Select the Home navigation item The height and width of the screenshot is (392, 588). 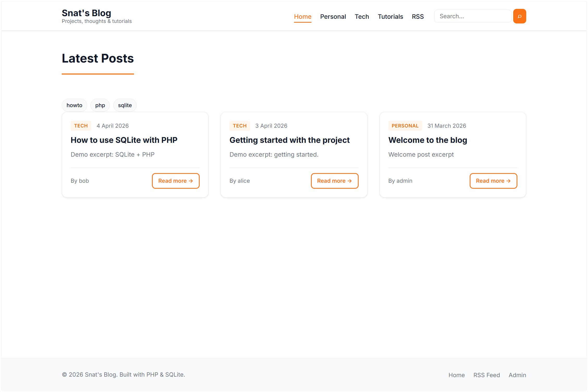click(303, 16)
